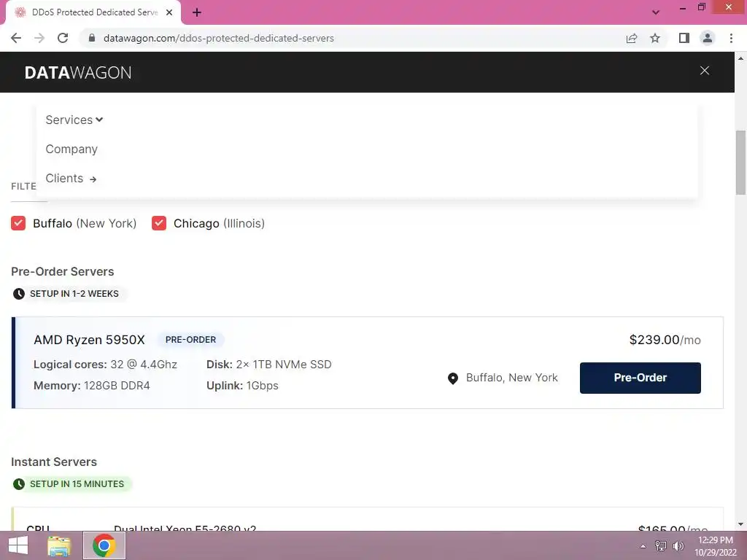Screen dimensions: 747x560
Task: Click the PRE-ORDER badge label
Action: (190, 340)
